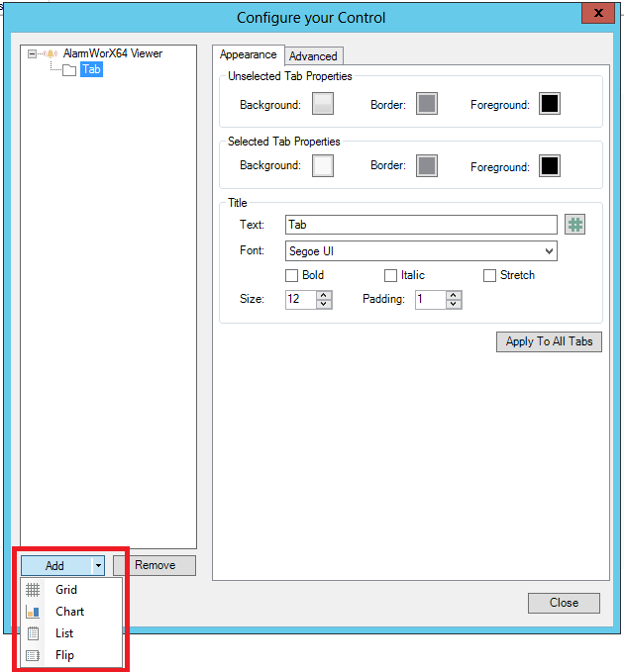The image size is (624, 672).
Task: Click the Title Text input field
Action: (x=421, y=225)
